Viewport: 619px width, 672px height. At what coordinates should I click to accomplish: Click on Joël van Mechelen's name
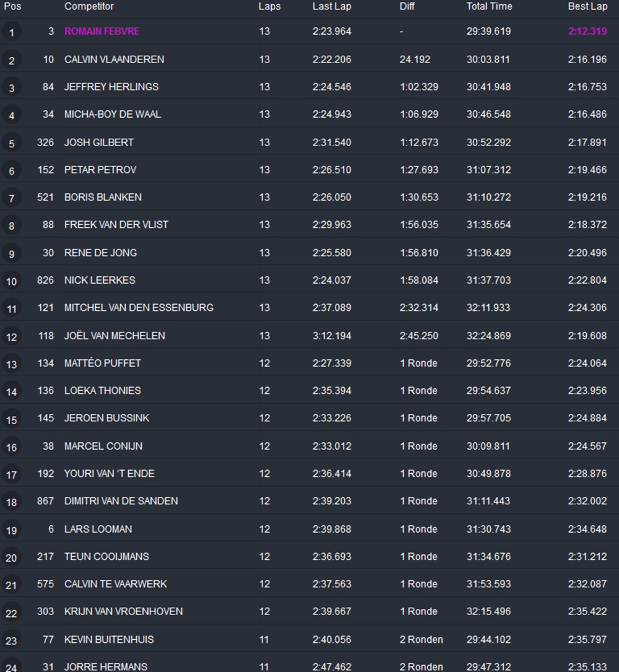(x=115, y=336)
